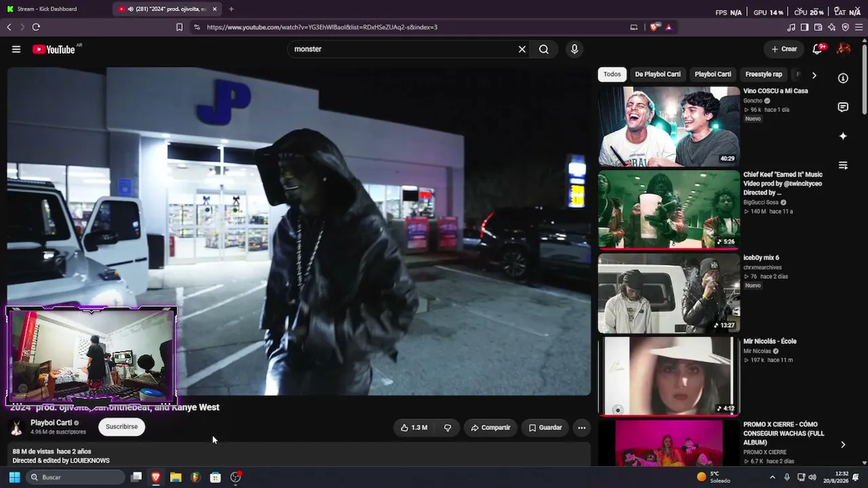
Task: Show more filter chips with arrow
Action: coord(814,75)
